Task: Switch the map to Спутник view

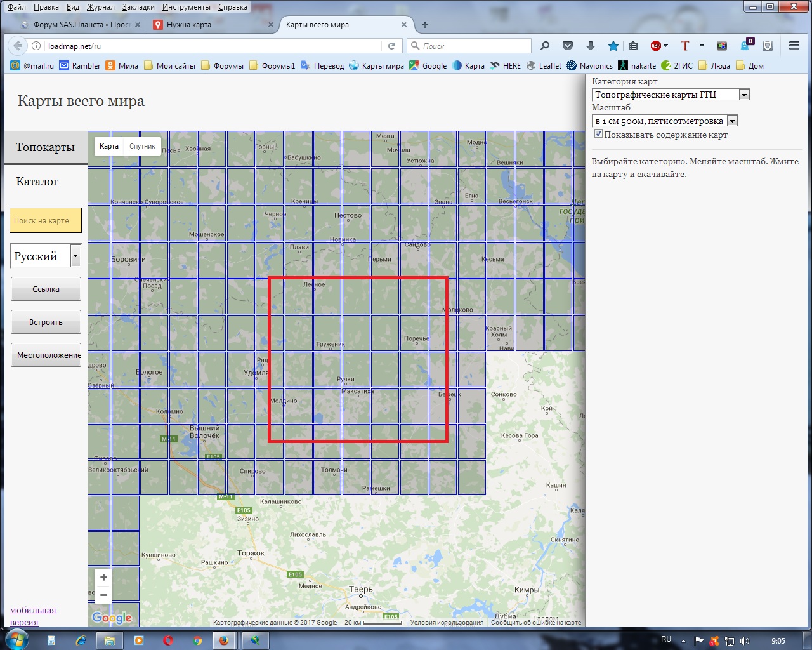Action: pyautogui.click(x=142, y=146)
